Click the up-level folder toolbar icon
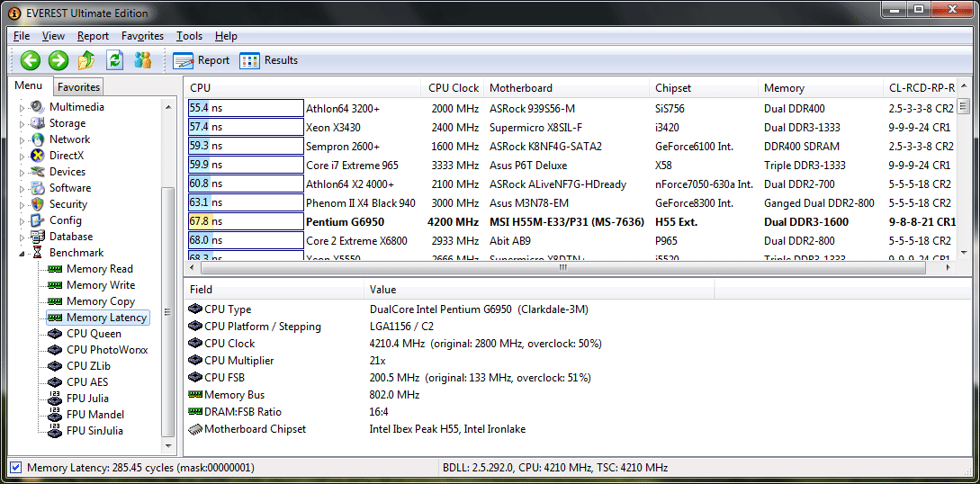Viewport: 980px width, 484px height. pyautogui.click(x=86, y=60)
